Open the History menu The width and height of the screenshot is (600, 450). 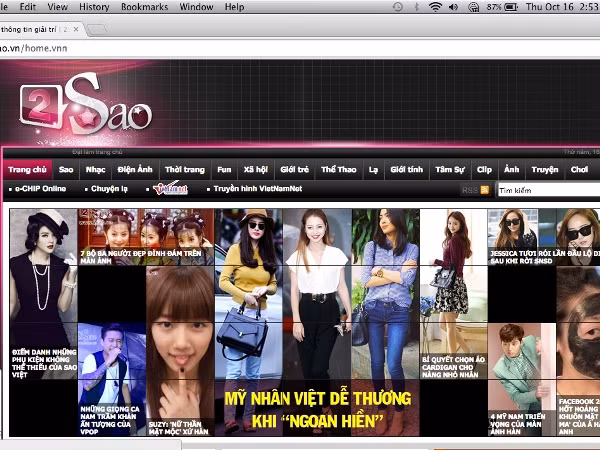(94, 7)
